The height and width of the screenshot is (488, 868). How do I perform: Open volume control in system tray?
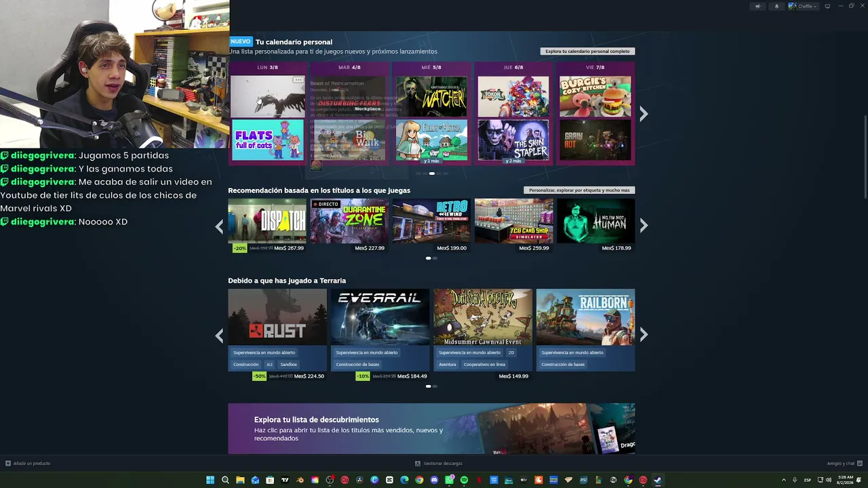829,480
